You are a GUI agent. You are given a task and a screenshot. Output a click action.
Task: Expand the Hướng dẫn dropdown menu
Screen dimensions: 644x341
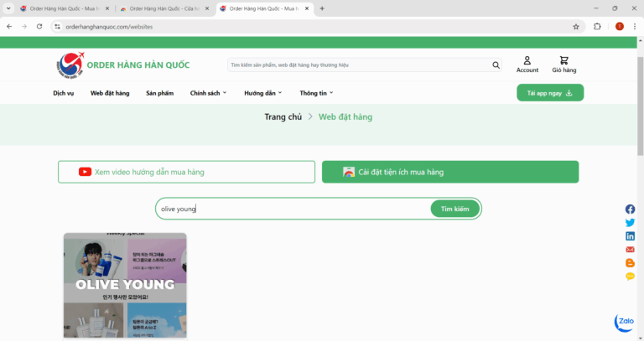coord(262,93)
